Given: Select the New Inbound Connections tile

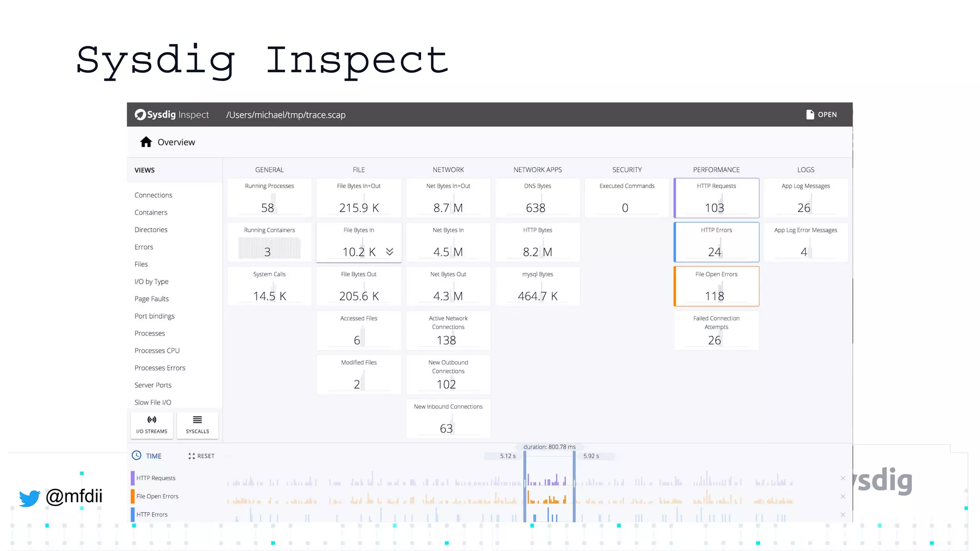Looking at the screenshot, I should coord(448,419).
